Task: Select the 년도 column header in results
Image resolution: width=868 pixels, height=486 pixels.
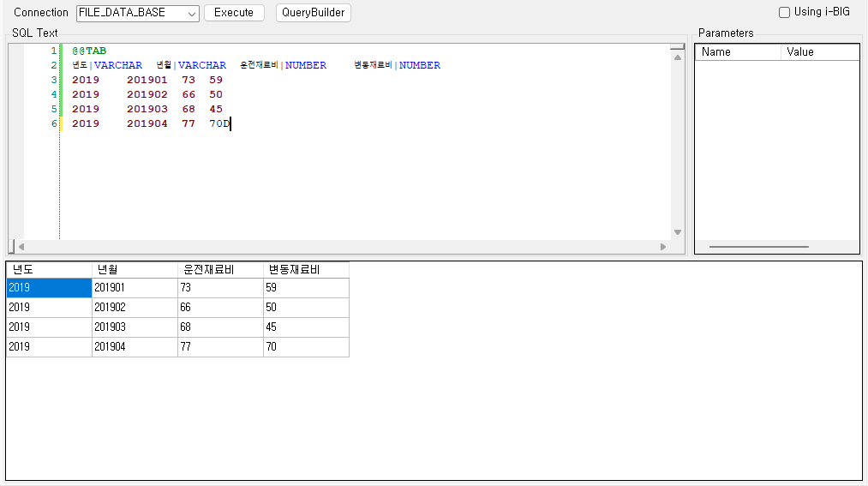Action: 49,270
